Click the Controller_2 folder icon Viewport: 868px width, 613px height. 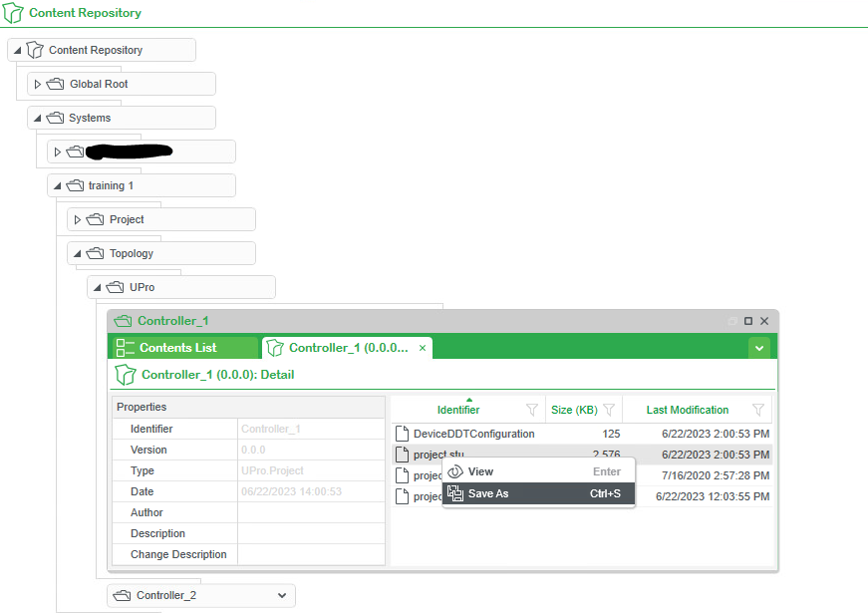(x=122, y=596)
